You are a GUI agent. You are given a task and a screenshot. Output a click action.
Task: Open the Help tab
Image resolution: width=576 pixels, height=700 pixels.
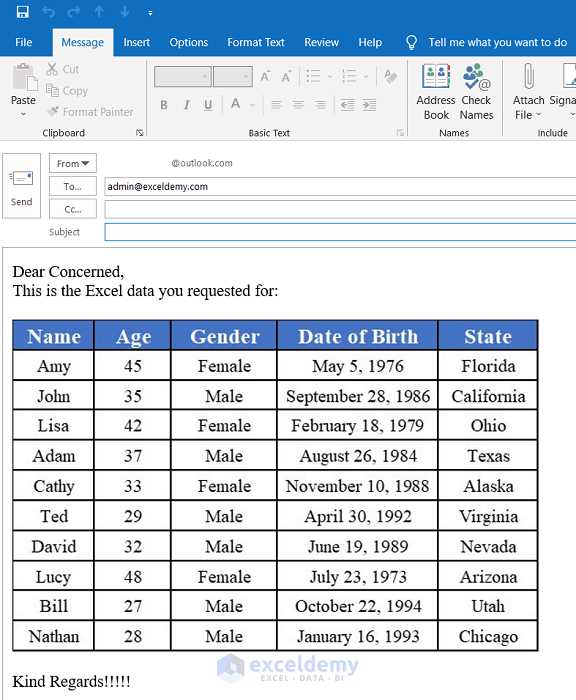click(370, 42)
